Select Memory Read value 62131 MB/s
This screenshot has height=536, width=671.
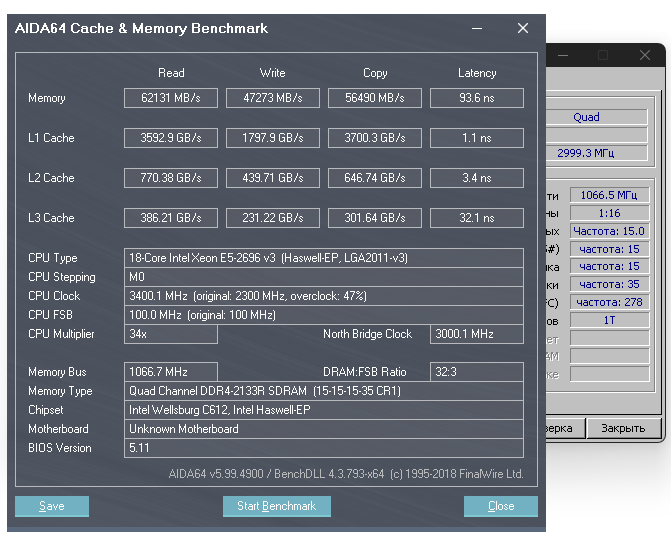point(171,98)
